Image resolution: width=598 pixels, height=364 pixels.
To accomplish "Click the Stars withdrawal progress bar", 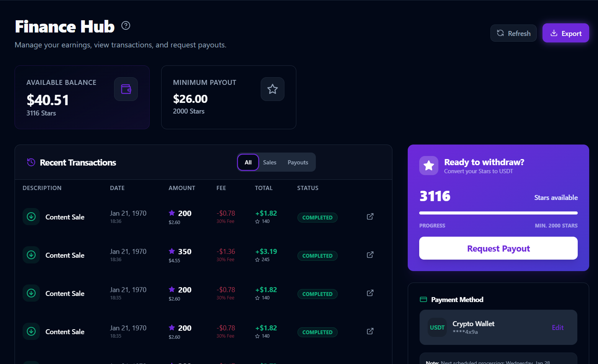I will click(498, 213).
